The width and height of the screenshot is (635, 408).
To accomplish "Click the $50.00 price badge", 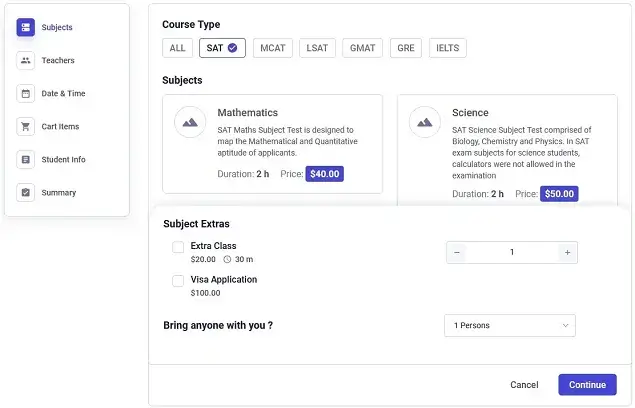I will click(559, 194).
